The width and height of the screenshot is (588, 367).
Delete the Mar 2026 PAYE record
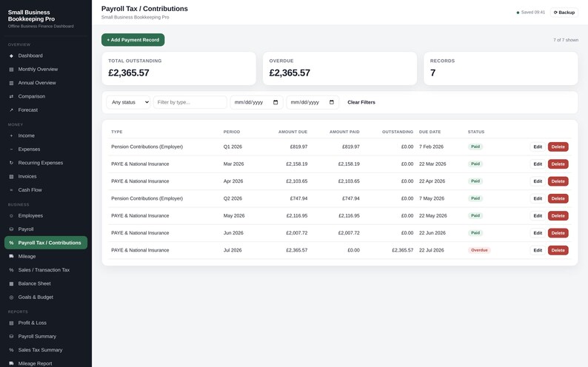558,164
